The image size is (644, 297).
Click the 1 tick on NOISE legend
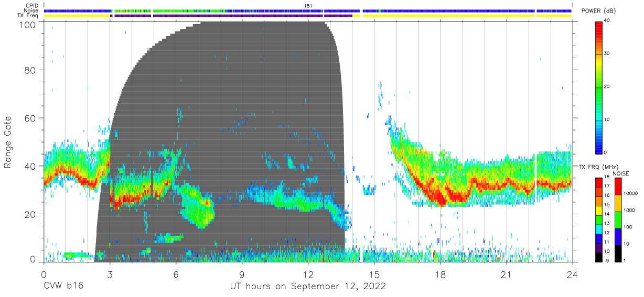click(624, 260)
